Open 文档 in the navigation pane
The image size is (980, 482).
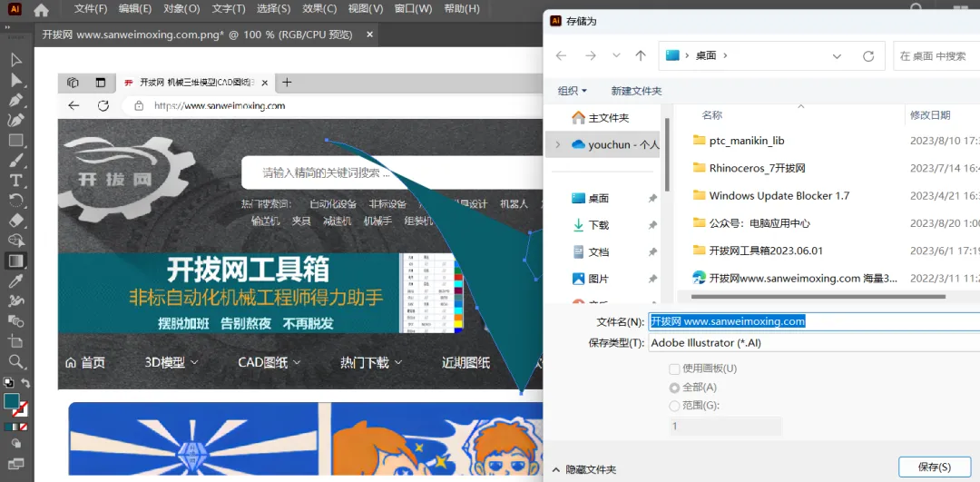click(x=590, y=252)
